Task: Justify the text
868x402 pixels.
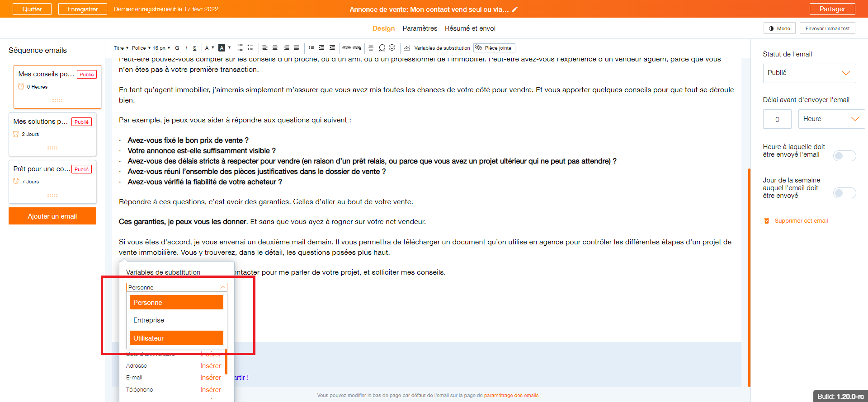Action: [297, 48]
